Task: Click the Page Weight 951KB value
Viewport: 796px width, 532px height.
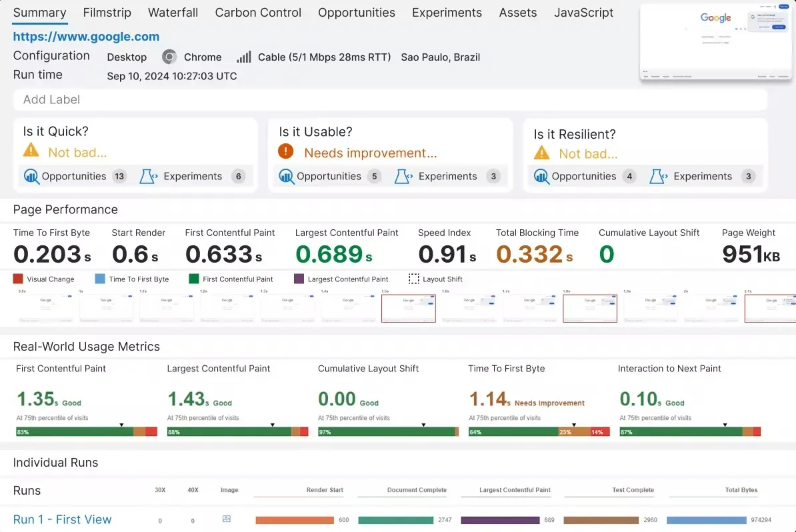Action: [x=751, y=254]
